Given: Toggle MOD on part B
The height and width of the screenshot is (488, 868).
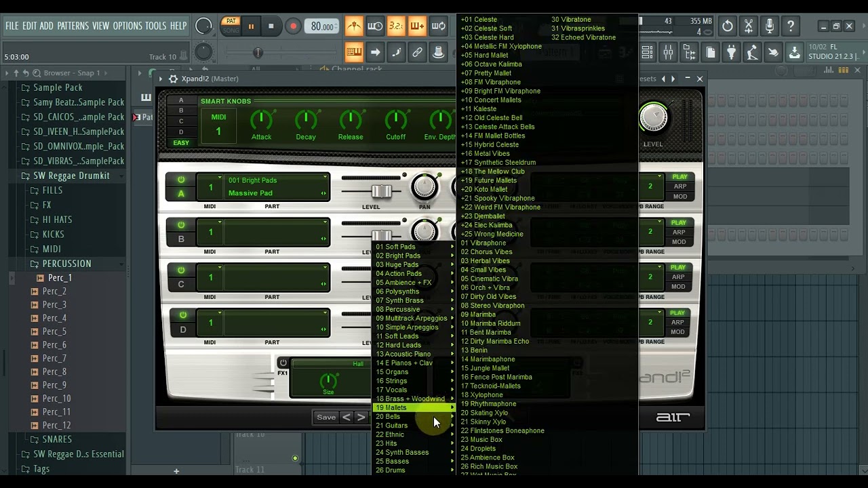Looking at the screenshot, I should pyautogui.click(x=679, y=242).
